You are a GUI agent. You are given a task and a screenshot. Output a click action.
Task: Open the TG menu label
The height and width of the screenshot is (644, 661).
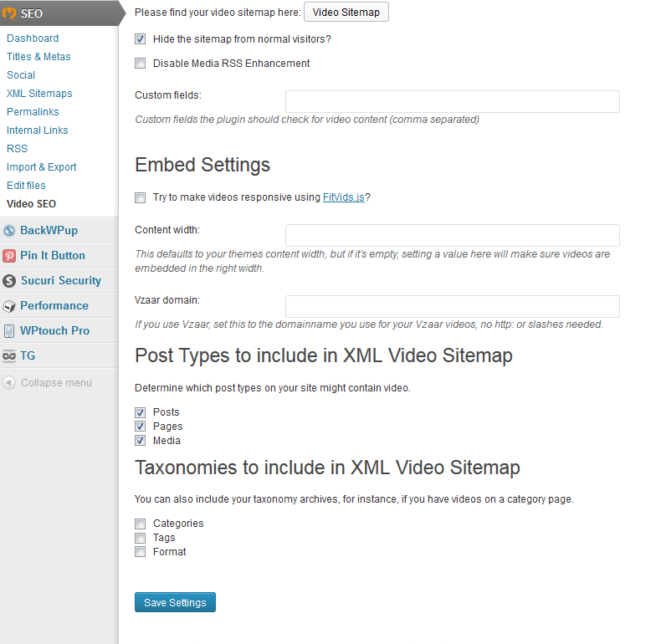click(x=28, y=355)
